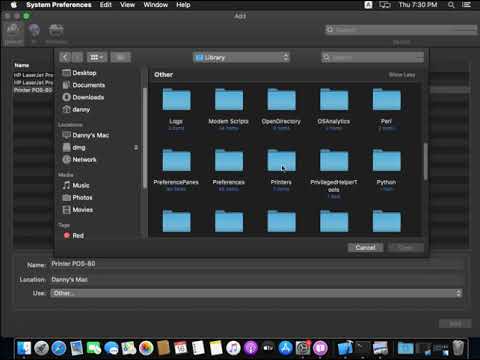Open the Help menu

tap(183, 5)
